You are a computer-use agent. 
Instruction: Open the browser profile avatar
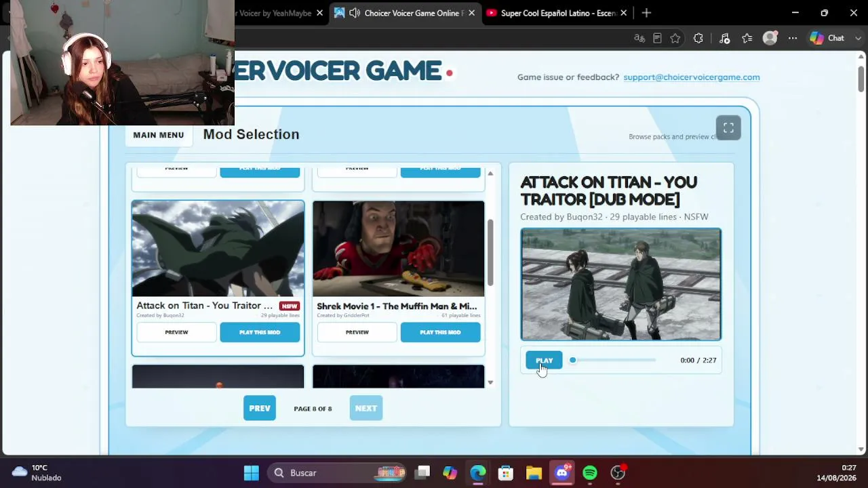point(770,38)
